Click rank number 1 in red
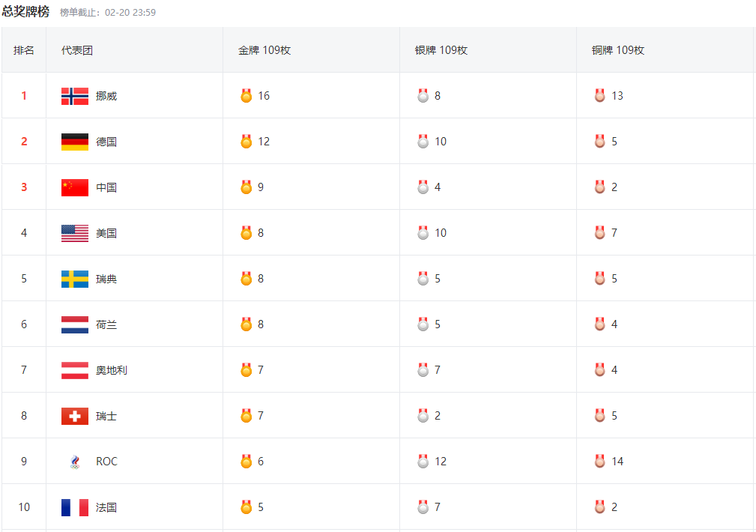 click(x=24, y=96)
